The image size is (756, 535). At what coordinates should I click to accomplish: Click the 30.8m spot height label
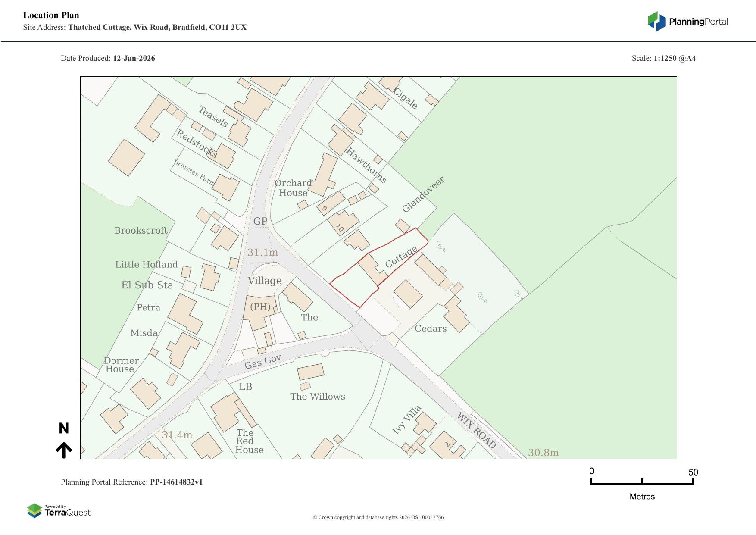click(x=543, y=453)
